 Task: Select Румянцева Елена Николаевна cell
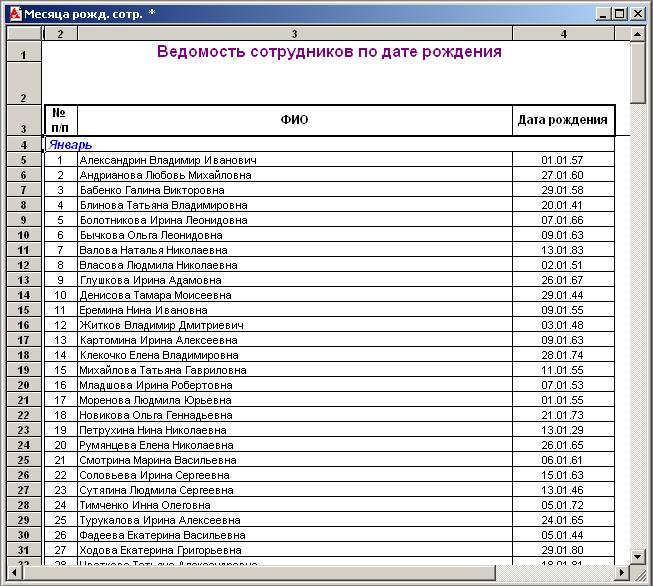click(294, 445)
